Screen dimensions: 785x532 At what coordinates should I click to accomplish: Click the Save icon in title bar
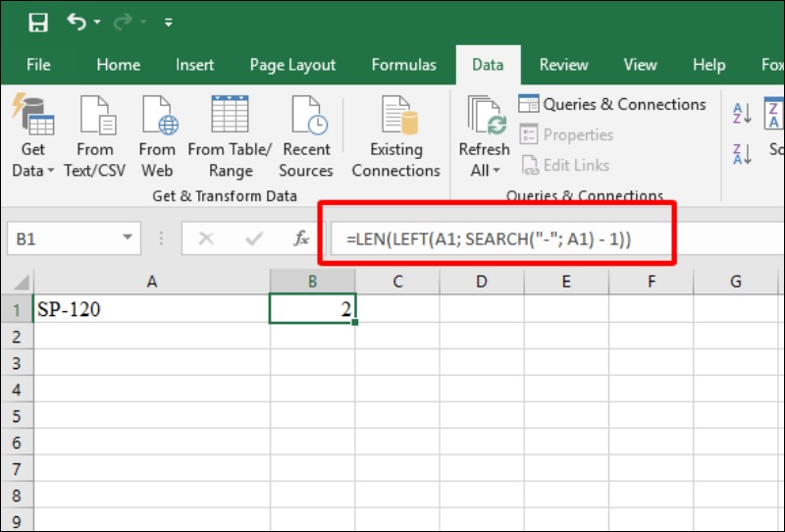[38, 22]
